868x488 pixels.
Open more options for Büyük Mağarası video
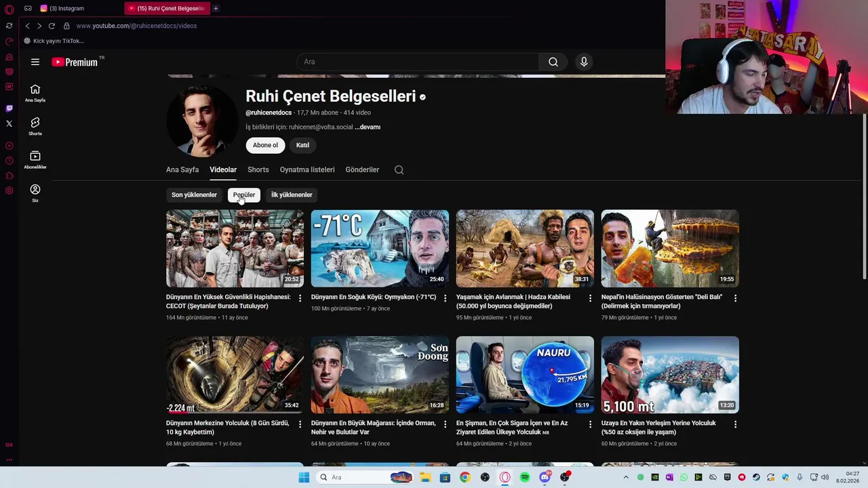[445, 424]
